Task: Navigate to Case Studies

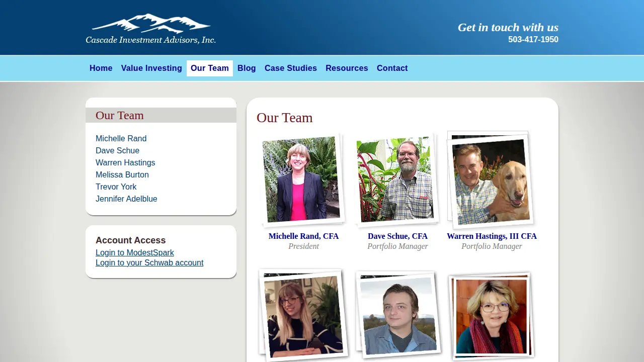Action: (291, 68)
